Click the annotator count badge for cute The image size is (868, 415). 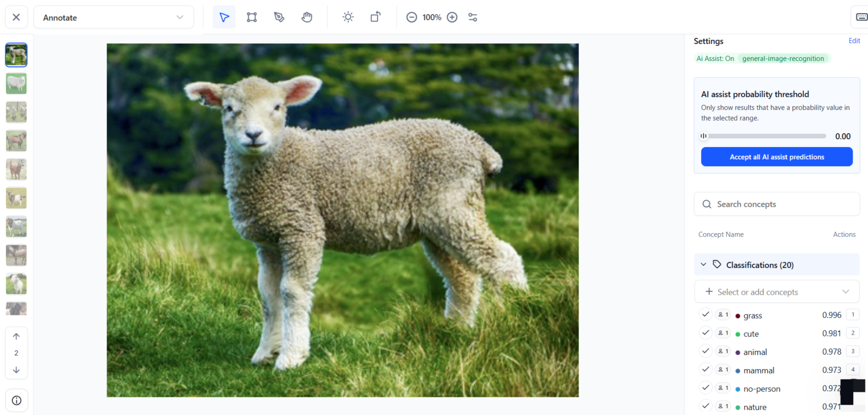723,333
